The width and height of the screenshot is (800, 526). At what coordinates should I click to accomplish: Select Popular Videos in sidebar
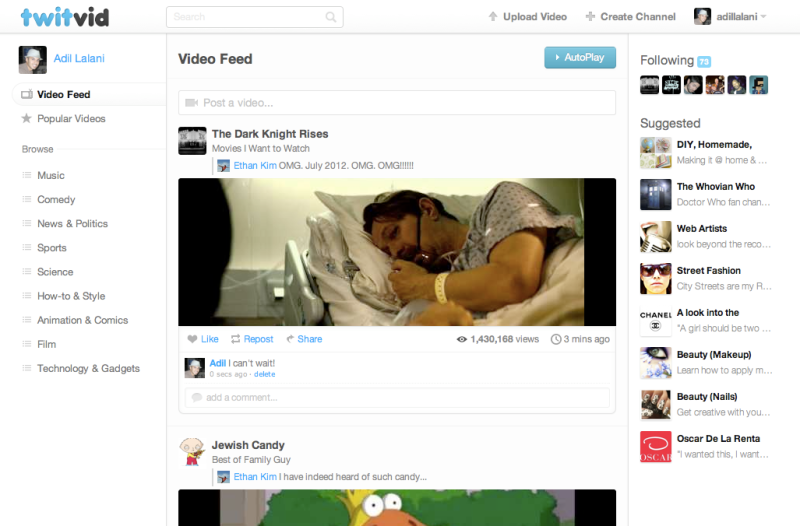pyautogui.click(x=71, y=118)
